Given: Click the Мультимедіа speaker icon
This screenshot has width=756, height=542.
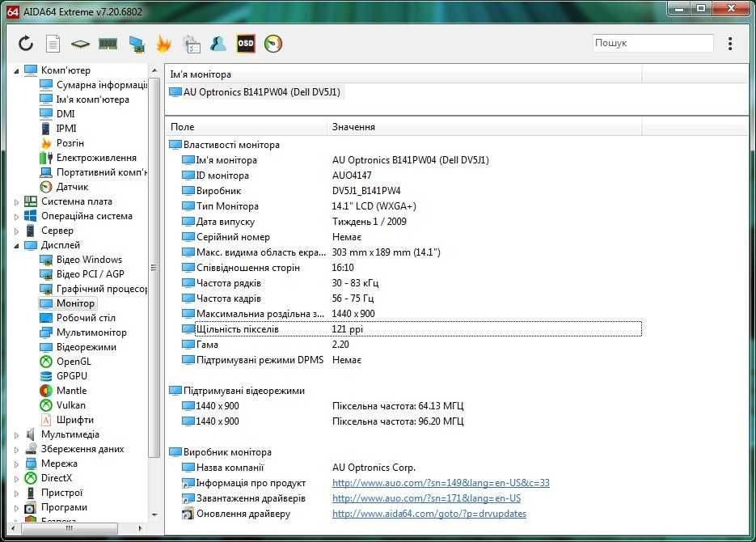Looking at the screenshot, I should pos(31,434).
